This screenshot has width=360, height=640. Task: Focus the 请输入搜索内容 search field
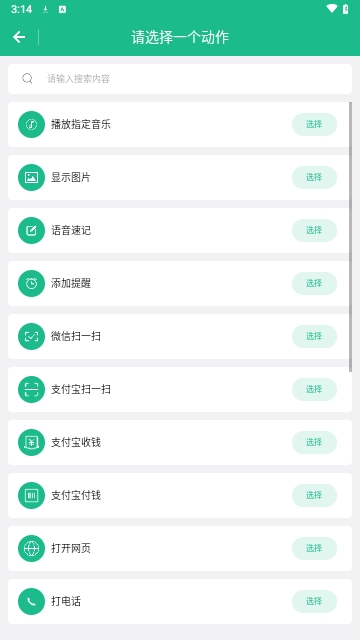180,79
